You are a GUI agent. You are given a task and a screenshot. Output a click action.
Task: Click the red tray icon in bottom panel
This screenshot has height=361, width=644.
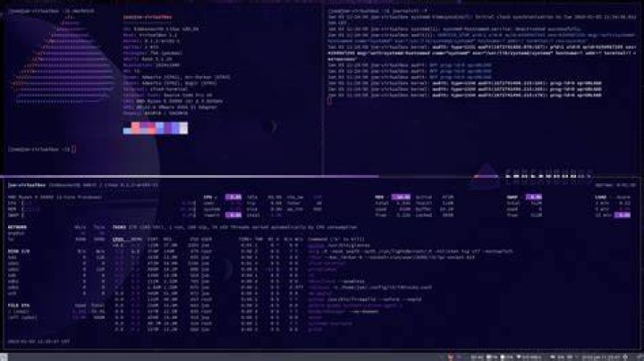pos(451,357)
